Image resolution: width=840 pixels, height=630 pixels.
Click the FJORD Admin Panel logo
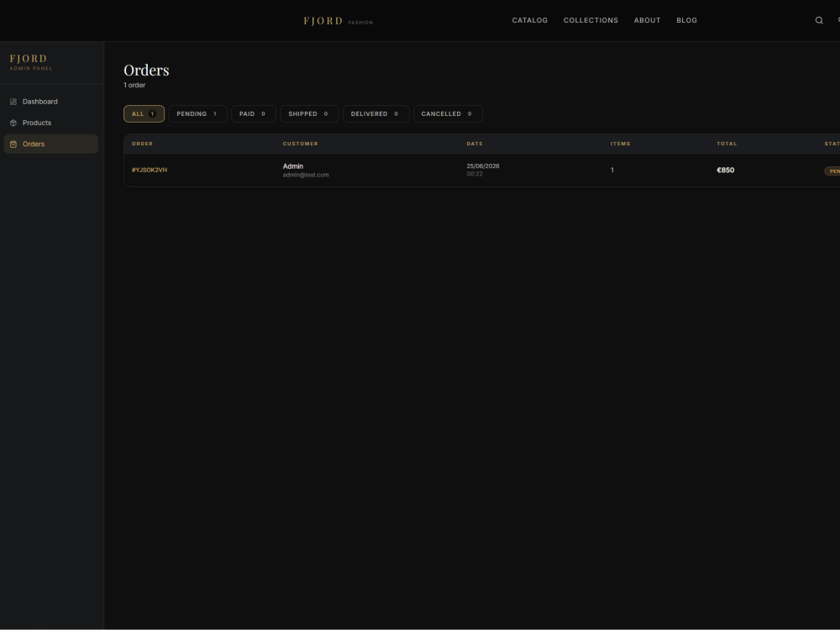click(x=31, y=62)
